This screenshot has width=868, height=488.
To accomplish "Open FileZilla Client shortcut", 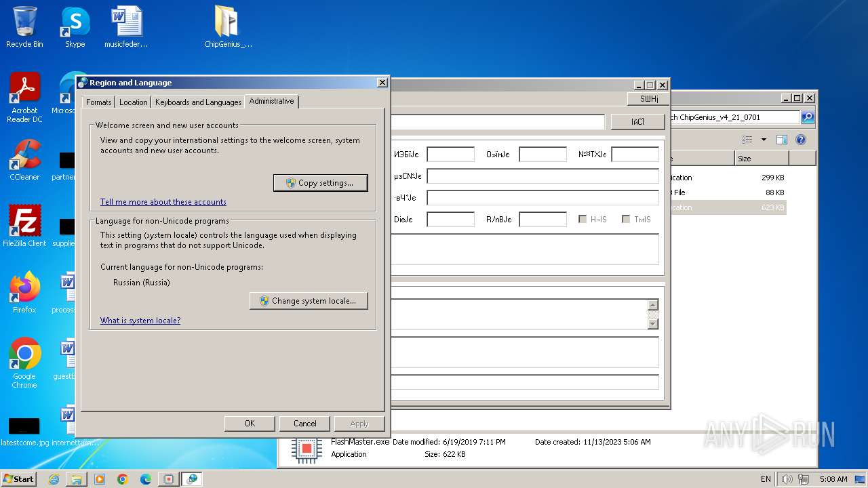I will click(24, 226).
